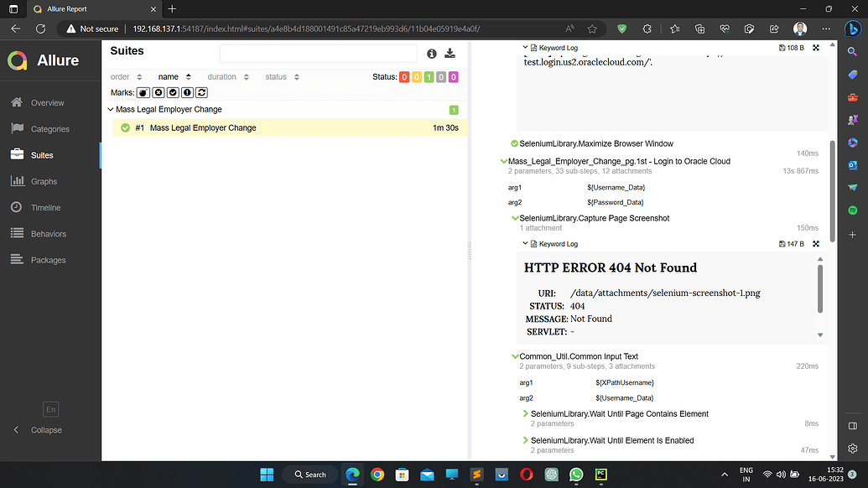
Task: Open PyCharm from the Windows taskbar
Action: (600, 475)
